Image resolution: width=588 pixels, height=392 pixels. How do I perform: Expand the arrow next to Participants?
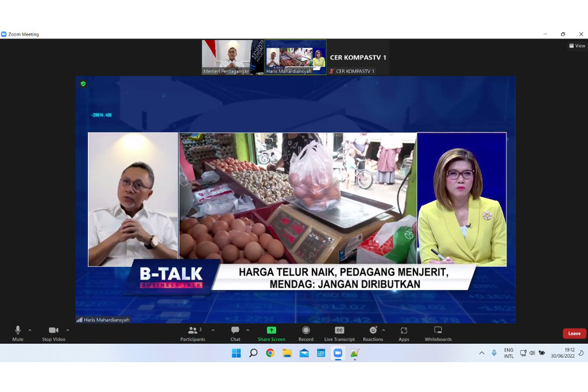point(213,330)
